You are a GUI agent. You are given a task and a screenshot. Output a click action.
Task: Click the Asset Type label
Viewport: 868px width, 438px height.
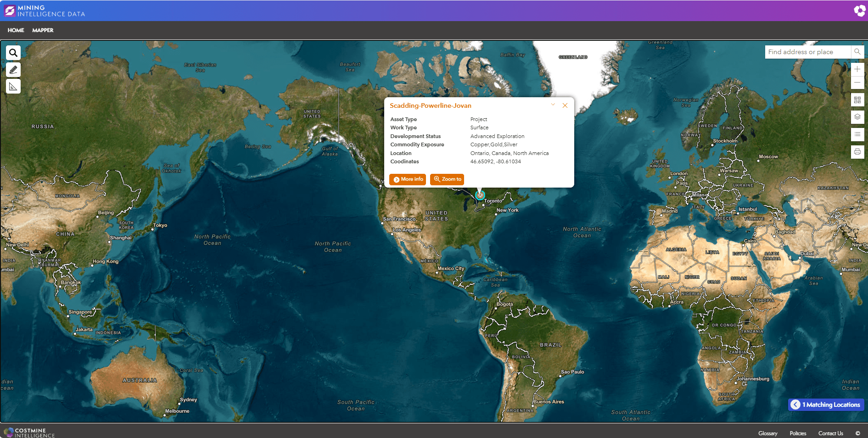coord(403,119)
